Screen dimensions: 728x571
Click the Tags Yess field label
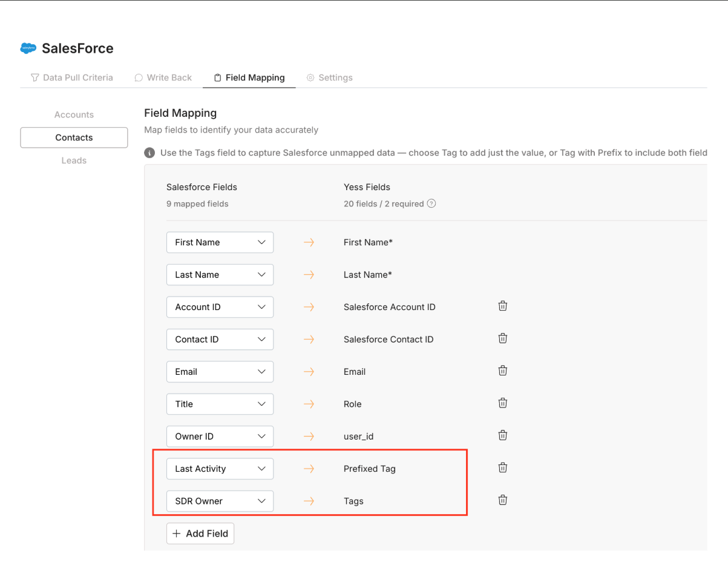[x=353, y=501]
